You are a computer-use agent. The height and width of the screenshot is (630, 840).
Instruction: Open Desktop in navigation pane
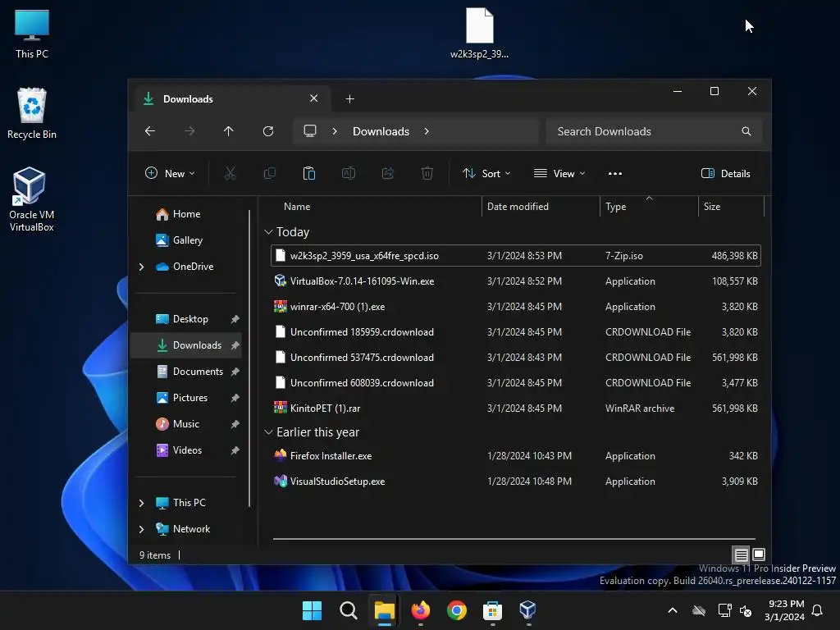click(185, 319)
